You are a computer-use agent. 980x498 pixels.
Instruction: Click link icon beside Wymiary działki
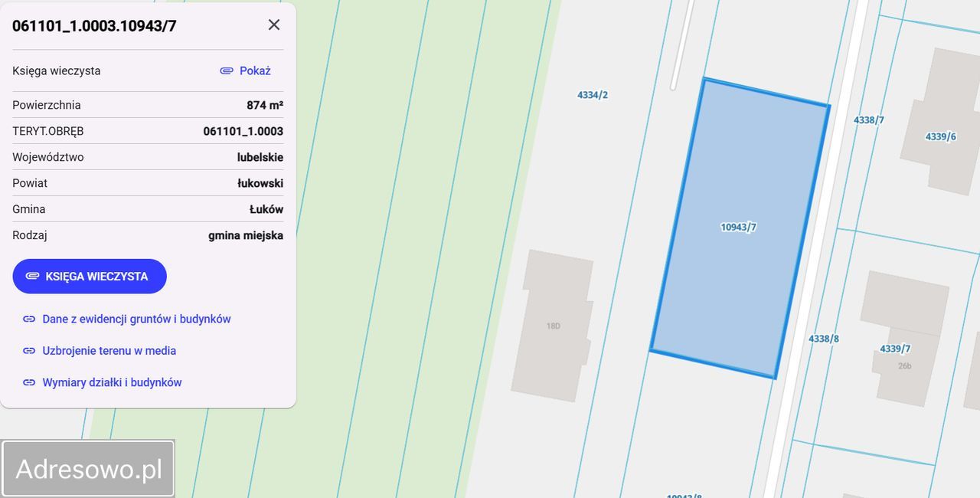coord(29,382)
